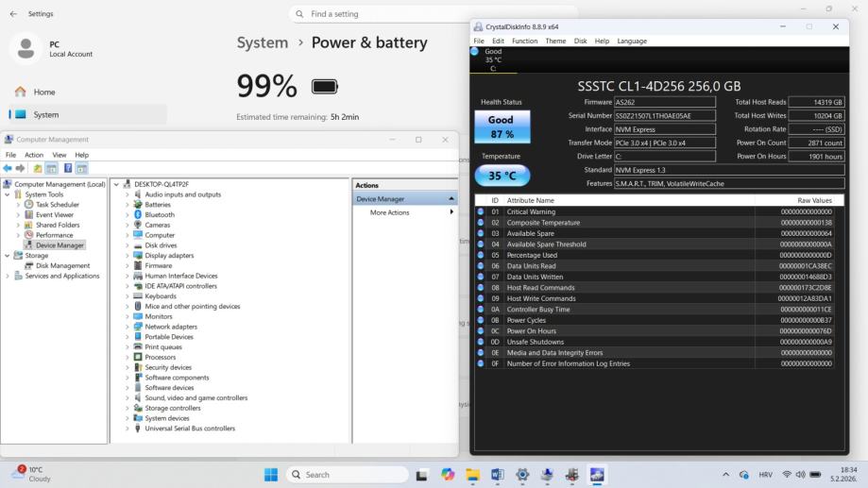Click the Find a setting search box
Viewport: 868px width, 488px height.
click(x=433, y=14)
